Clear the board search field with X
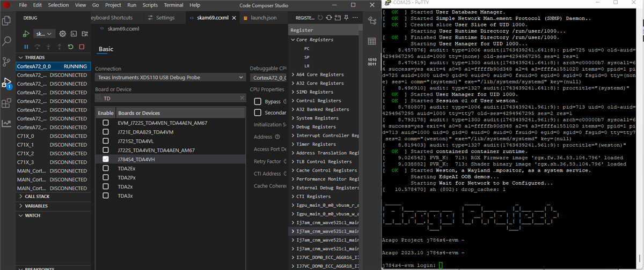This screenshot has height=270, width=644. point(241,99)
